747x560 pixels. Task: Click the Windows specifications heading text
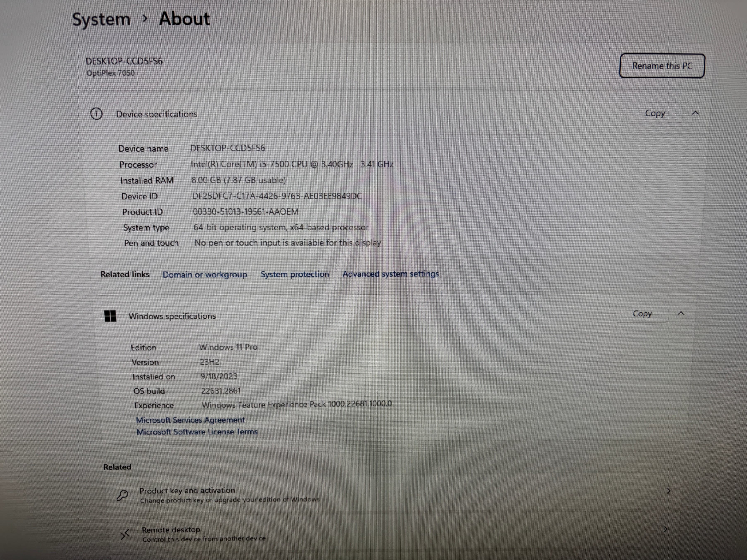pyautogui.click(x=172, y=316)
